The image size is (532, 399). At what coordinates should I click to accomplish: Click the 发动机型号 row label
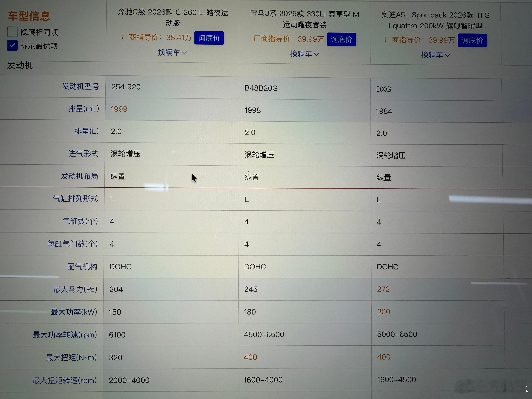click(80, 87)
